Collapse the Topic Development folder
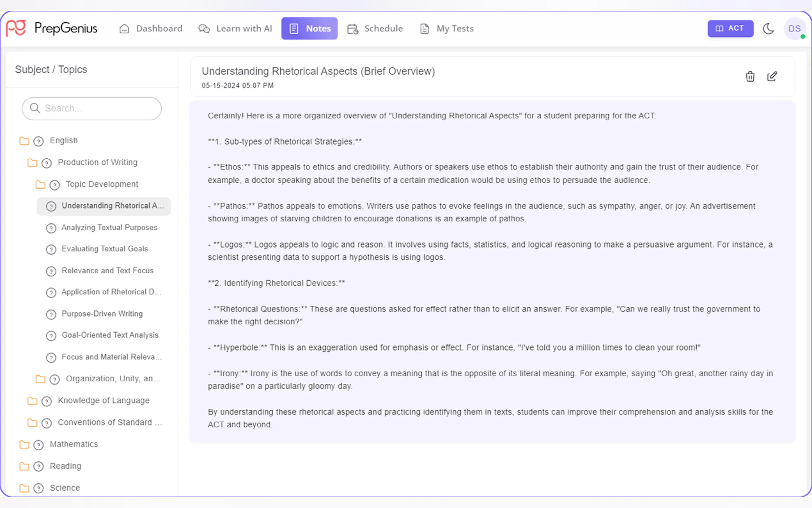Viewport: 812px width, 508px height. [x=40, y=185]
